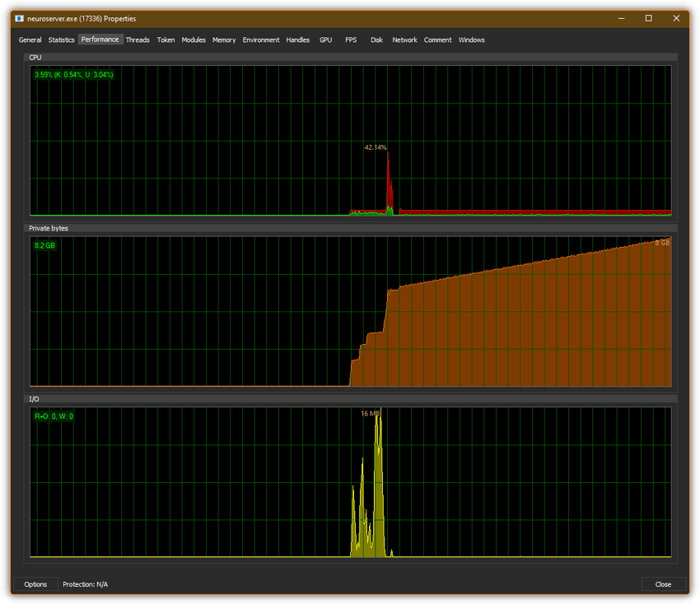
Task: Click the I/O section header
Action: click(351, 399)
